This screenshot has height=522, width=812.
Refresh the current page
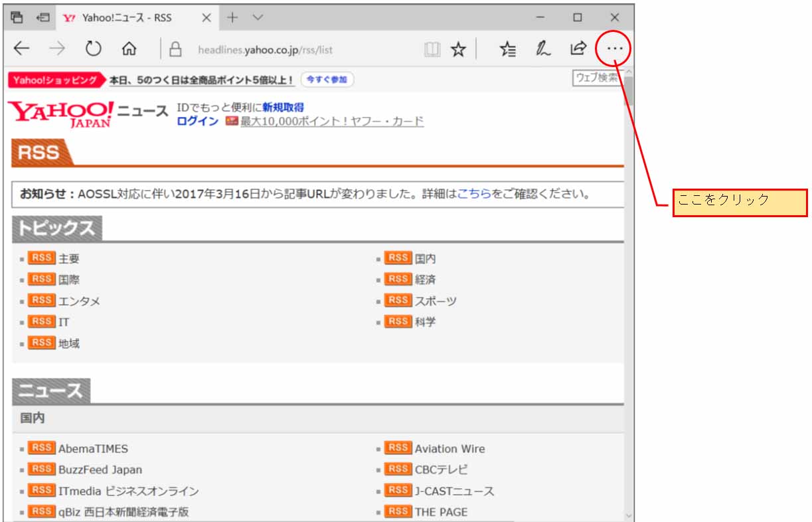click(x=93, y=48)
